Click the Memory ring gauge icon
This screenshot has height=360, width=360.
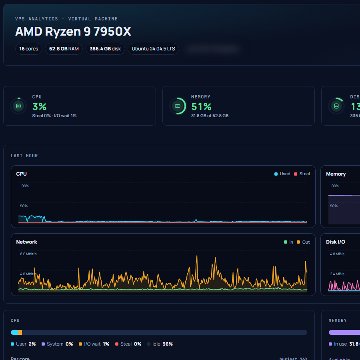(x=178, y=106)
